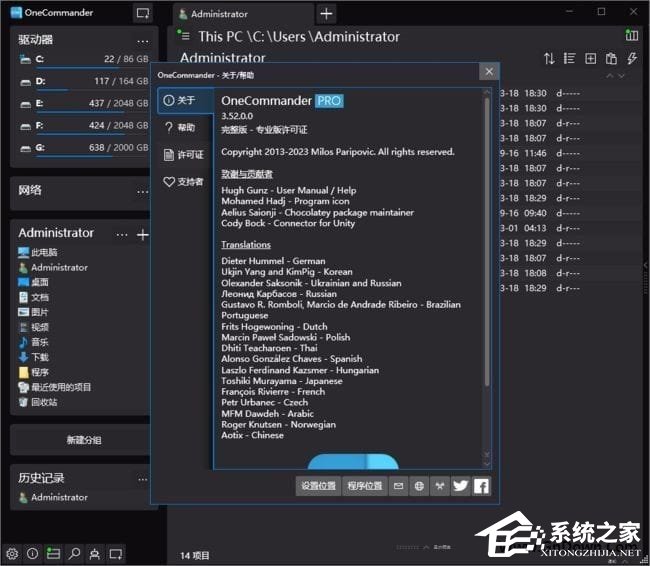The width and height of the screenshot is (650, 566).
Task: Open 最近使用的项目 favorite
Action: (x=55, y=387)
